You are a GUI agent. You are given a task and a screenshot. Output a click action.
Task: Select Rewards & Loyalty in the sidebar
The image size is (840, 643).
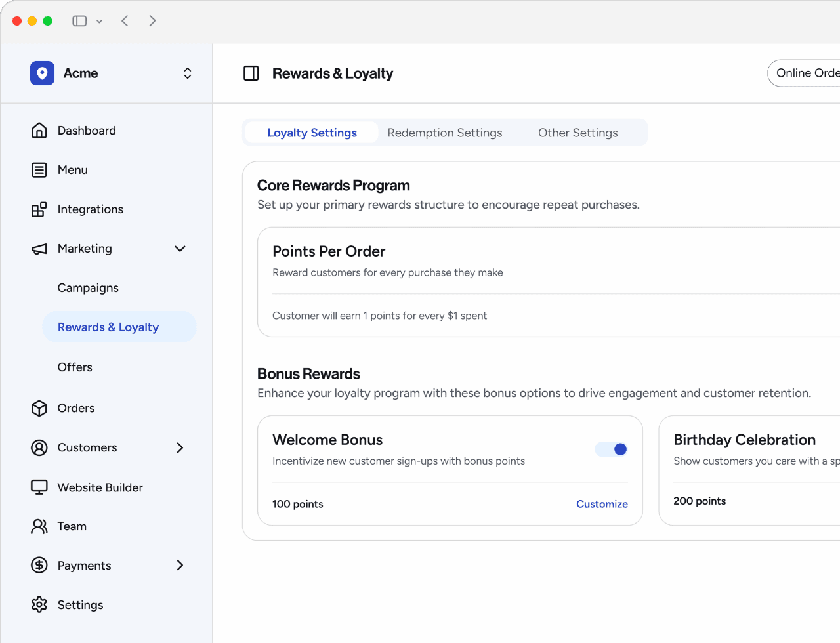click(x=119, y=327)
